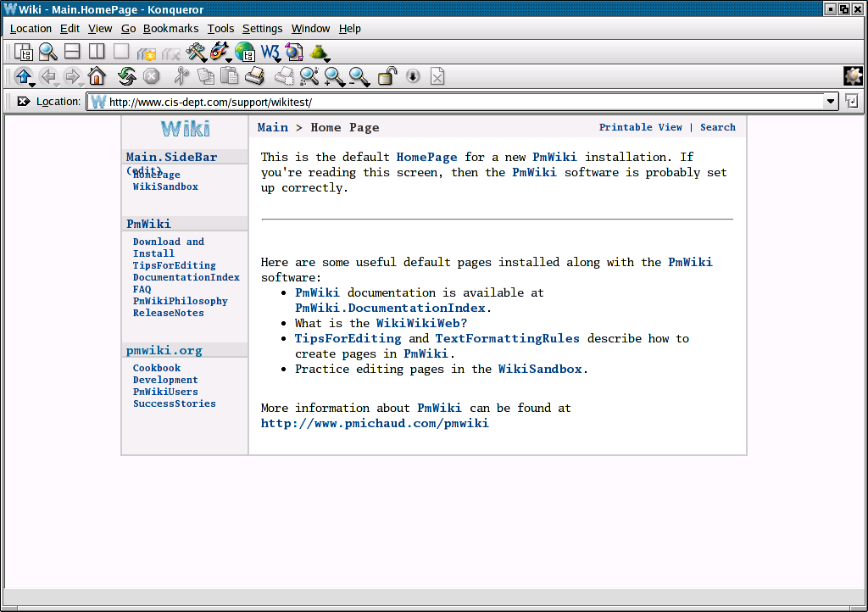Go up one level with blue arrow
This screenshot has width=868, height=612.
25,76
